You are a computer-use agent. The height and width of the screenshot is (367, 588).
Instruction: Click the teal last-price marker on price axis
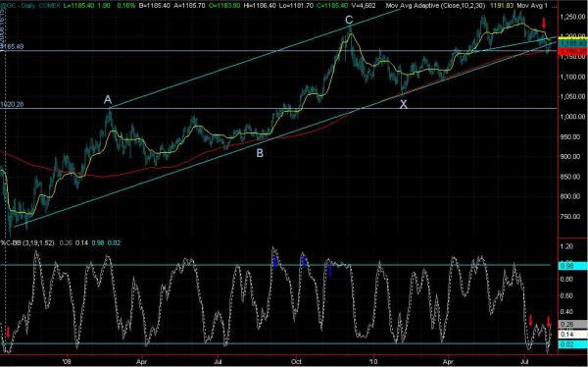tap(573, 44)
